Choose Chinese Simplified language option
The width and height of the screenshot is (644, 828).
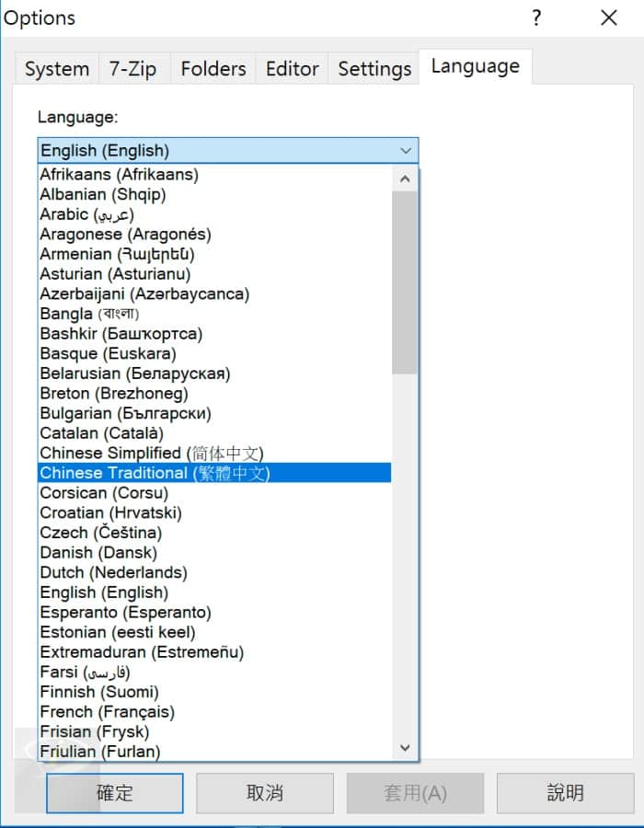pos(152,453)
